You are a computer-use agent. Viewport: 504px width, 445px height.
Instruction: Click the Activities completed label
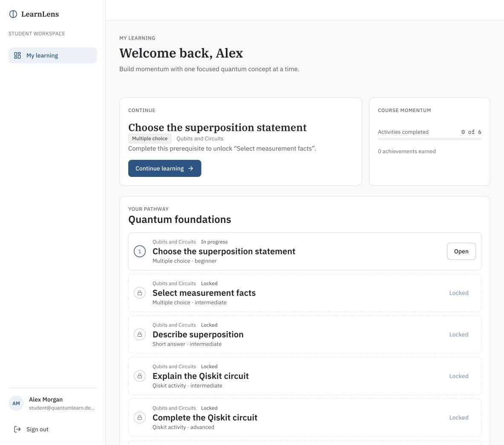(403, 132)
